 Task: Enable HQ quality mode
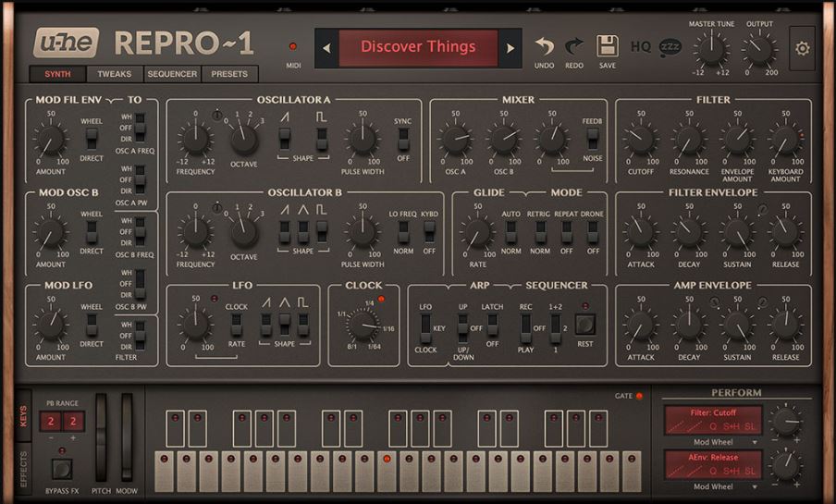click(x=641, y=47)
